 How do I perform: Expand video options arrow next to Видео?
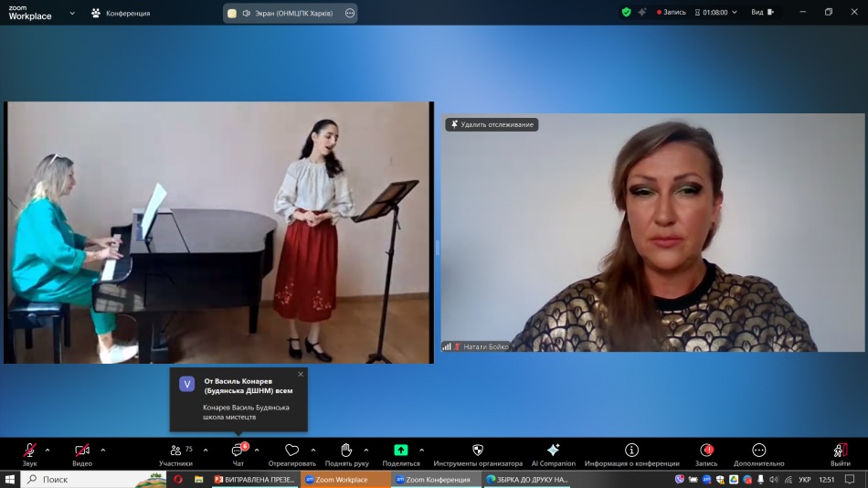[x=102, y=450]
